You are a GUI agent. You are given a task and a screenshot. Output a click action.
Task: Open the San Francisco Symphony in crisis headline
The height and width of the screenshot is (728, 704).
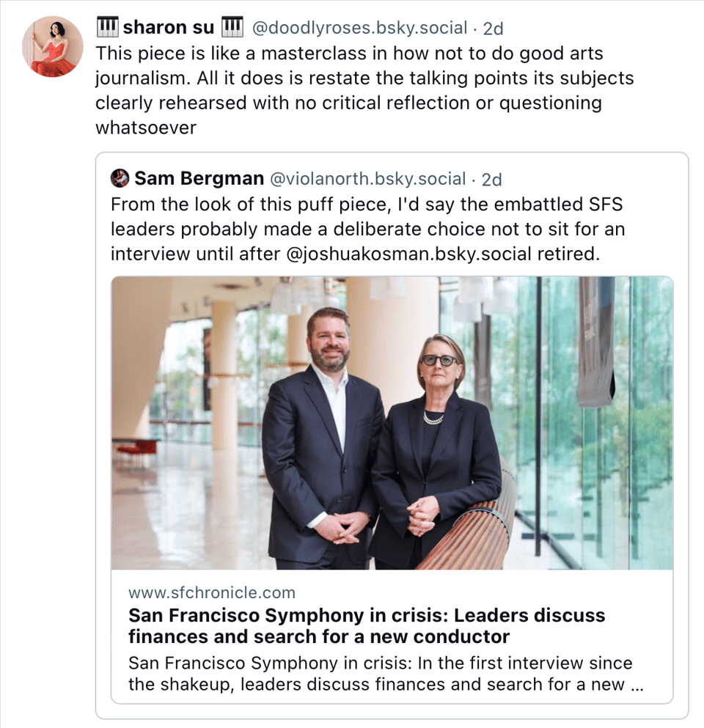coord(367,625)
